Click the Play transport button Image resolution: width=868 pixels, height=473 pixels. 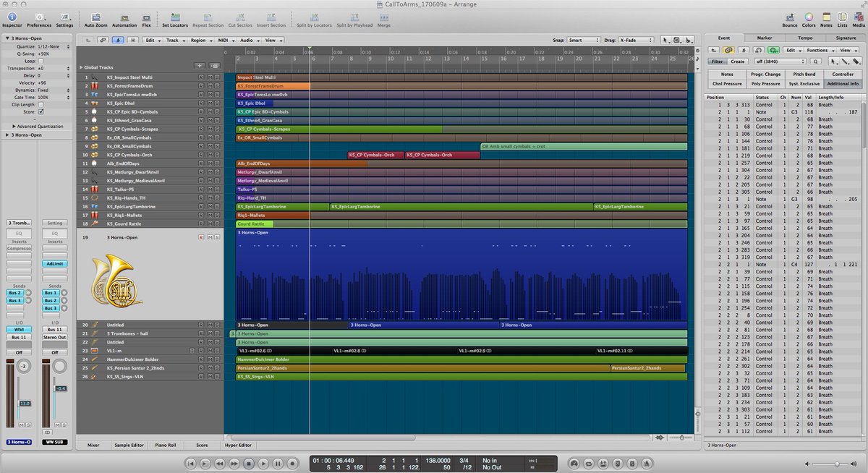point(263,463)
